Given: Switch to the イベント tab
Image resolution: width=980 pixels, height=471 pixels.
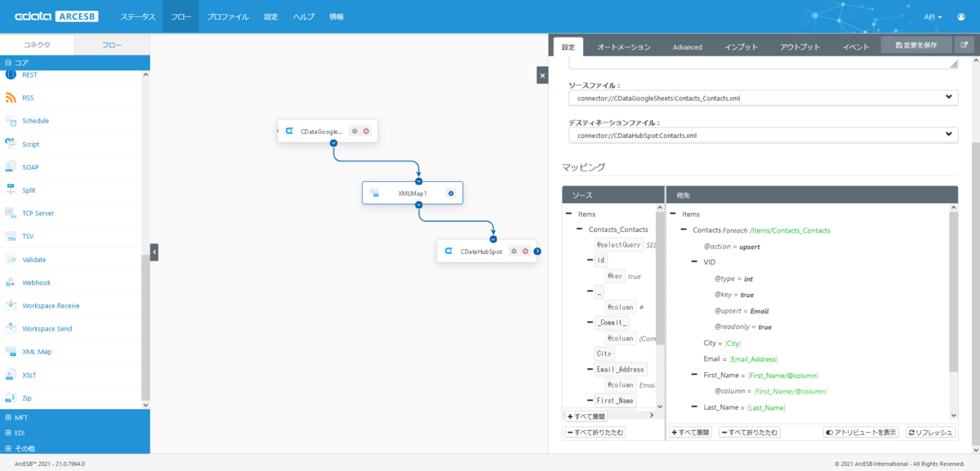Looking at the screenshot, I should click(856, 47).
